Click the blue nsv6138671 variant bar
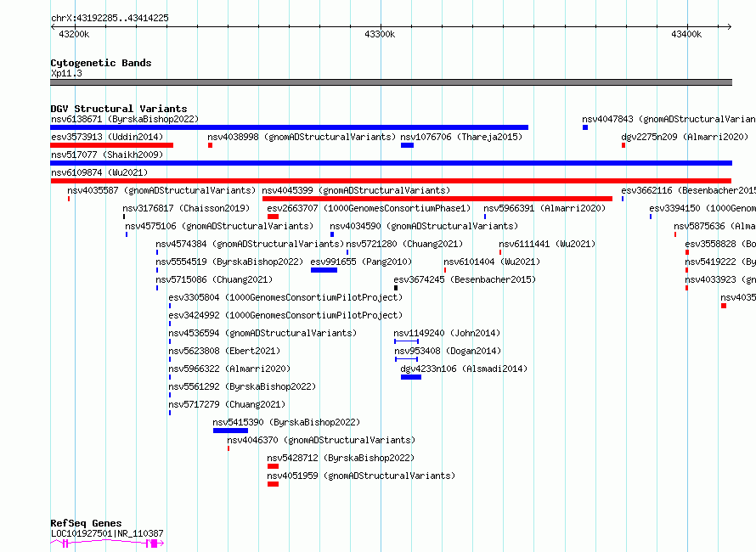 click(290, 127)
